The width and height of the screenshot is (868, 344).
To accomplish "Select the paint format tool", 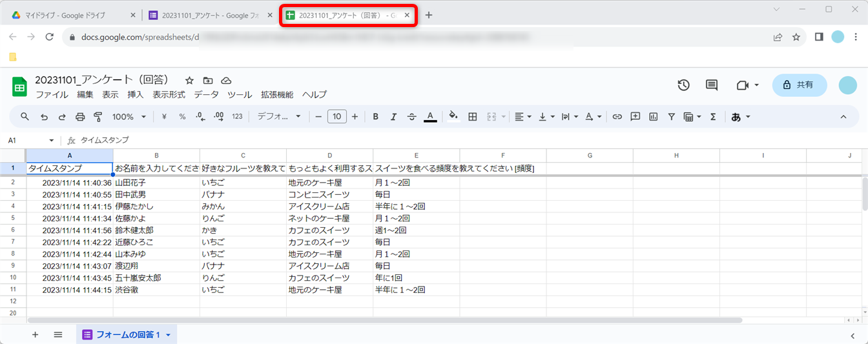I will coord(98,117).
